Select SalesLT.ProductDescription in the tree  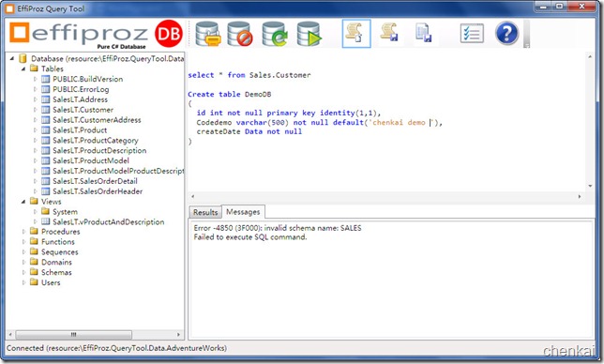point(99,151)
